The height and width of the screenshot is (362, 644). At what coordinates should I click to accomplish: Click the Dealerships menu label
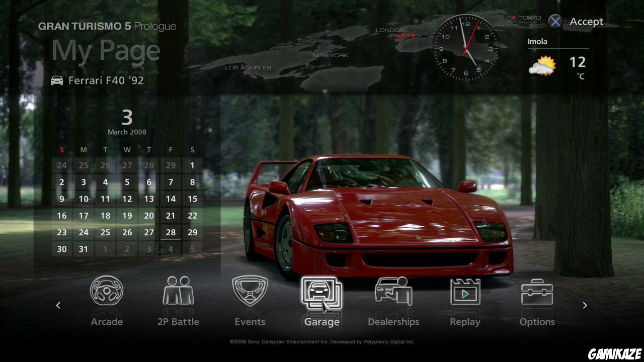pos(393,322)
